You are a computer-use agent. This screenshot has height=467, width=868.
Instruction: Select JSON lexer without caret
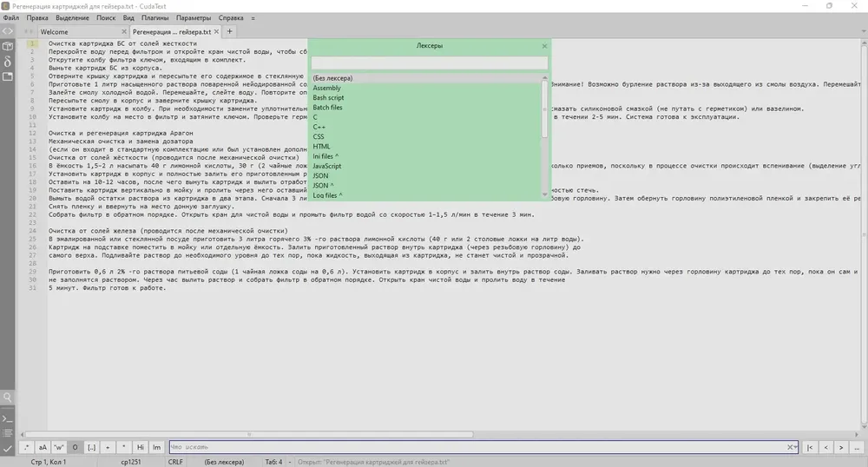pos(425,176)
